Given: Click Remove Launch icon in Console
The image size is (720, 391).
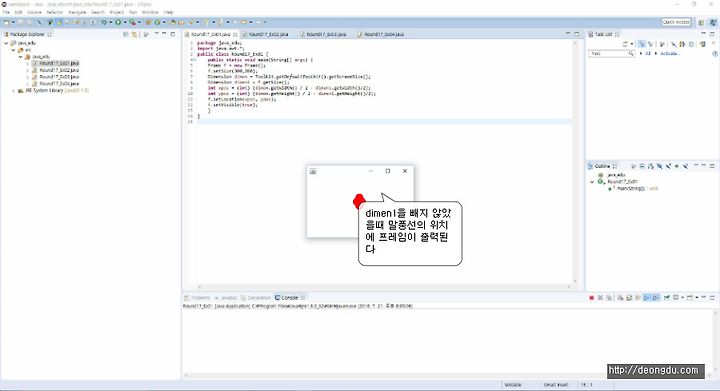Looking at the screenshot, I should [x=601, y=298].
